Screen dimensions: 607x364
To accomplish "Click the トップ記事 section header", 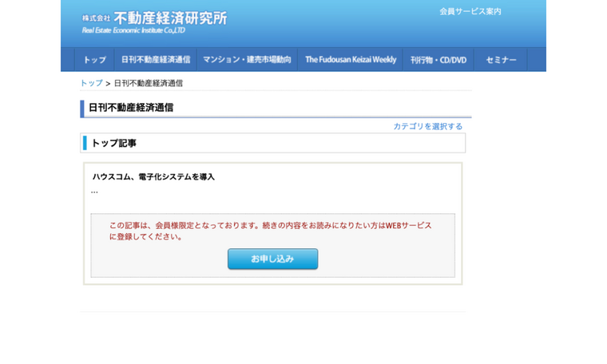I will 113,143.
